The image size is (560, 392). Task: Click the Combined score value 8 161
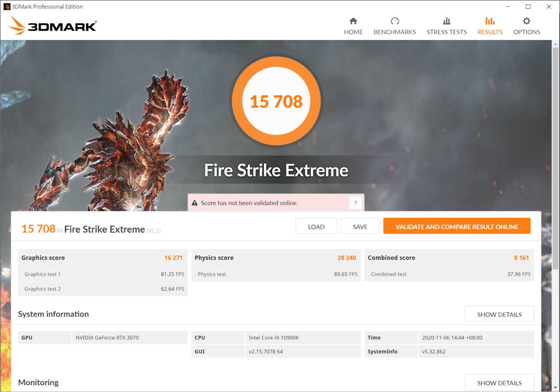point(521,258)
